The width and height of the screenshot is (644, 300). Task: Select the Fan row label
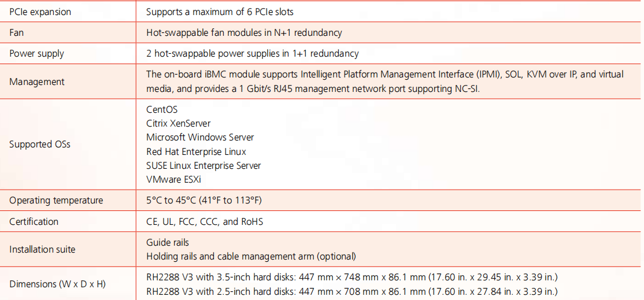click(17, 33)
